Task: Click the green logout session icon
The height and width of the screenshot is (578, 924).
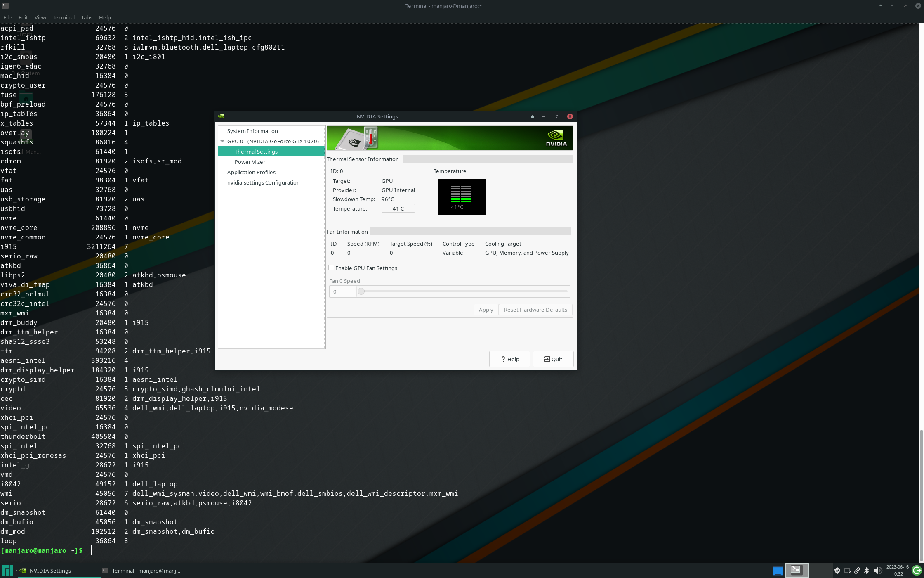Action: [x=916, y=571]
